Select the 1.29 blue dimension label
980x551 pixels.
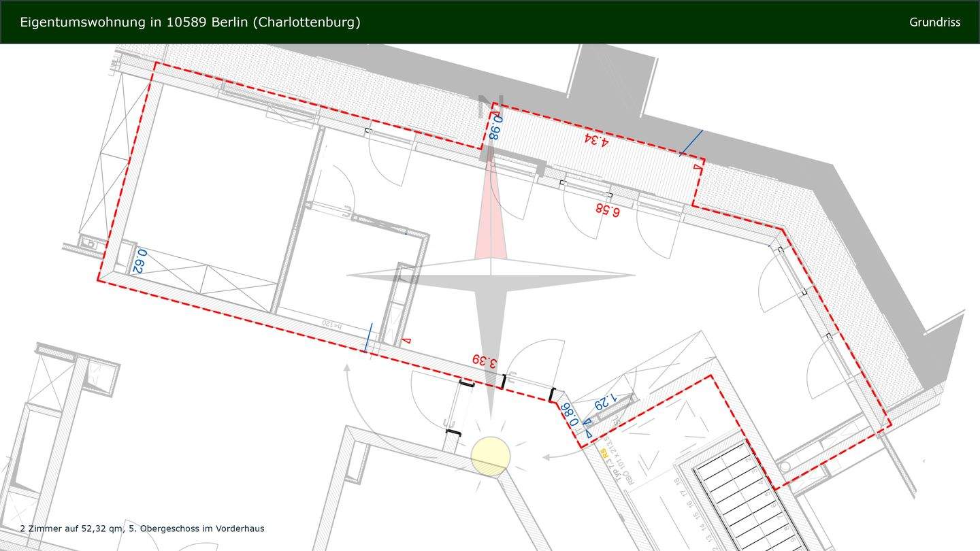[x=605, y=403]
